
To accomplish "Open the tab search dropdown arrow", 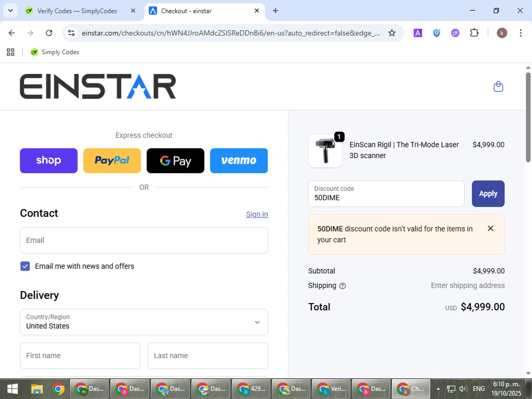I will 11,11.
